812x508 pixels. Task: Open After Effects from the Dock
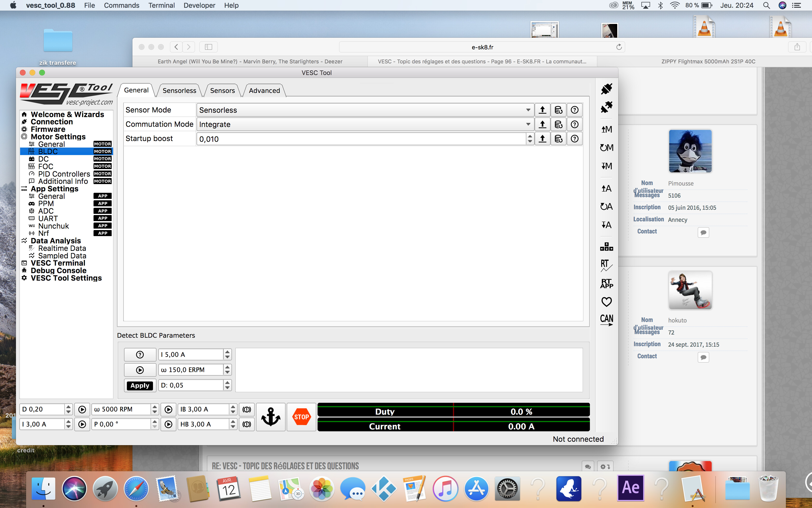point(631,488)
